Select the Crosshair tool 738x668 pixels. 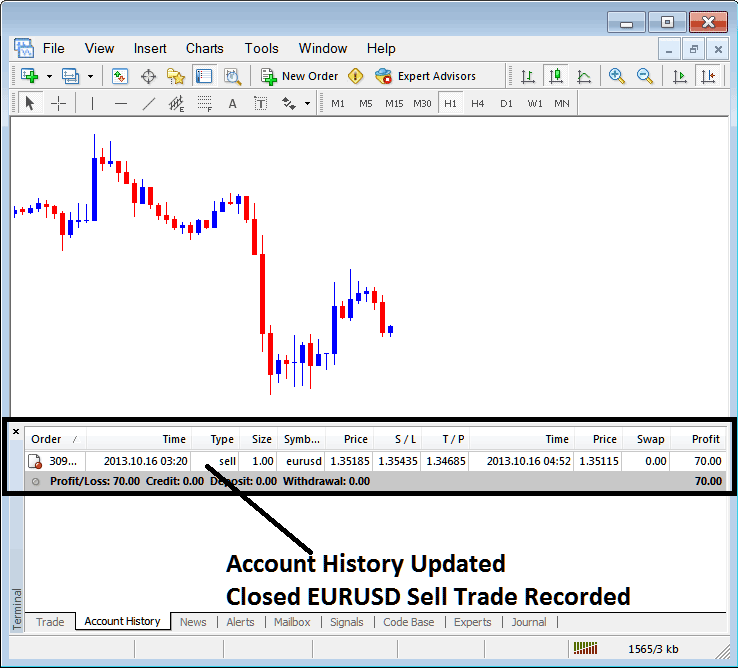pyautogui.click(x=58, y=103)
